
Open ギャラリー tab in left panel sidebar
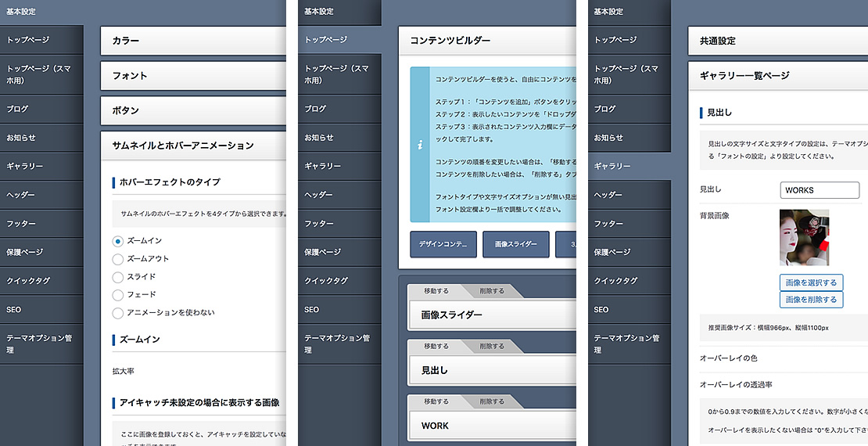tap(41, 166)
